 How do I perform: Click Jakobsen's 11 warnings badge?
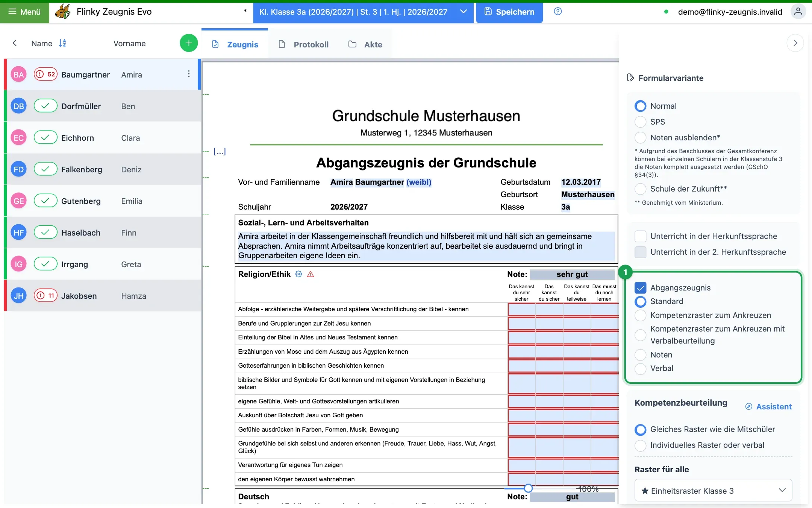pos(45,296)
